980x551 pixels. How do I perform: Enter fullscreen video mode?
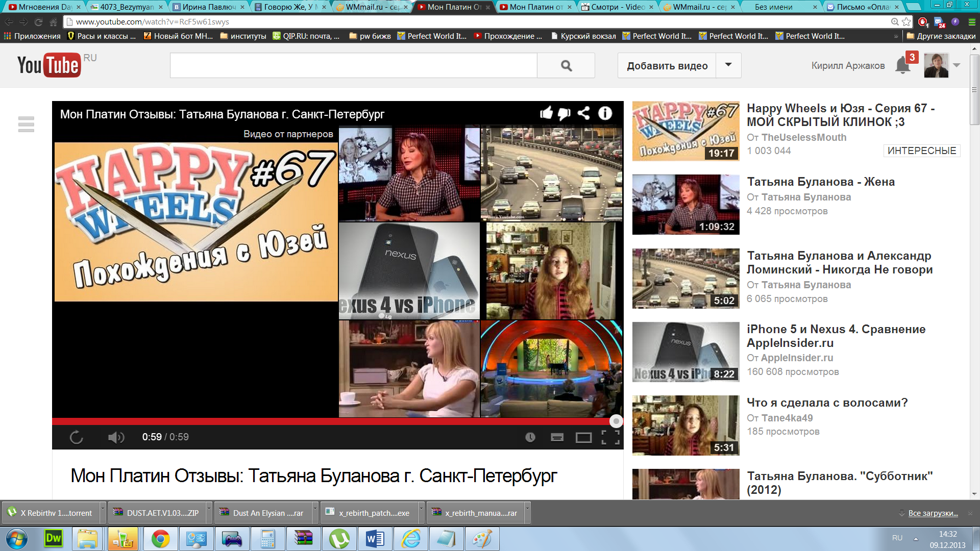pos(610,437)
